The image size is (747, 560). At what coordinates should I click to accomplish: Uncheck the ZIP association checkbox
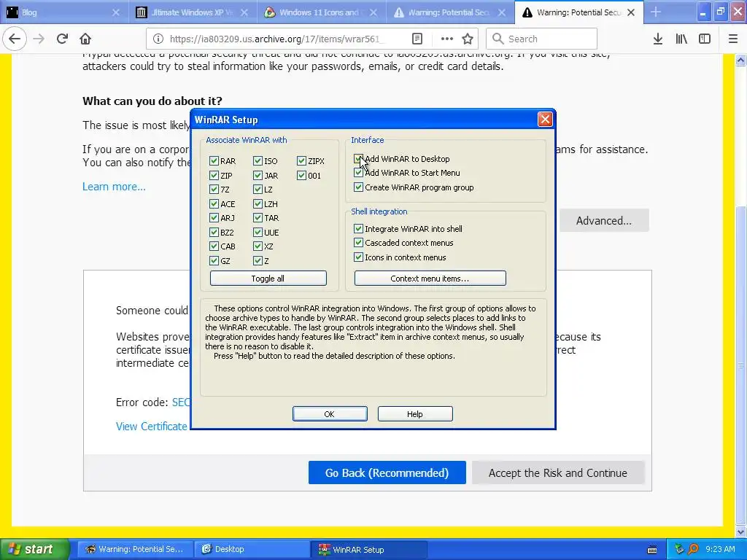[x=214, y=175]
